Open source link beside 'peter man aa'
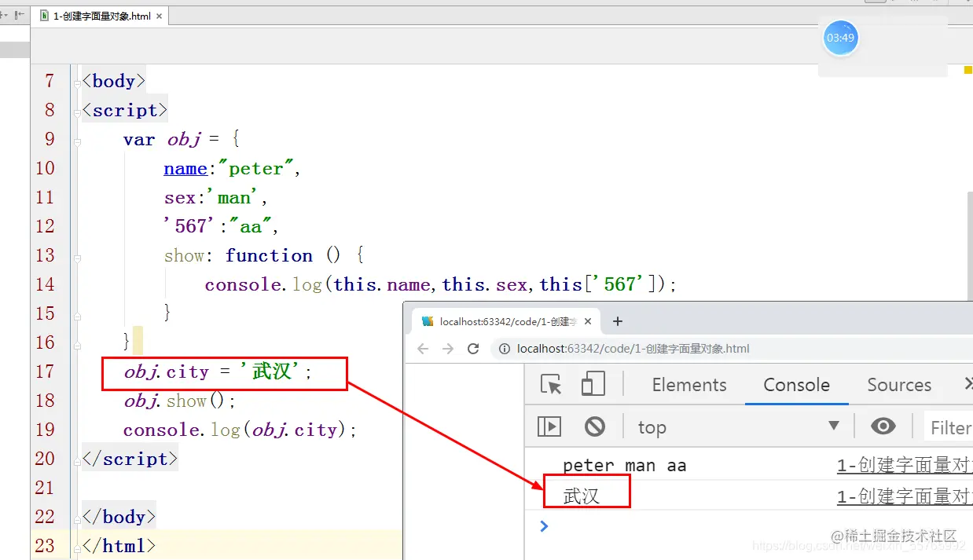 point(905,466)
